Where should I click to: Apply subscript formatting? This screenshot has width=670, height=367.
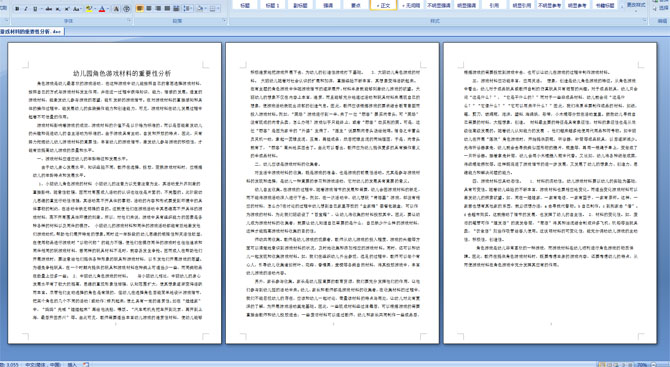click(x=58, y=9)
